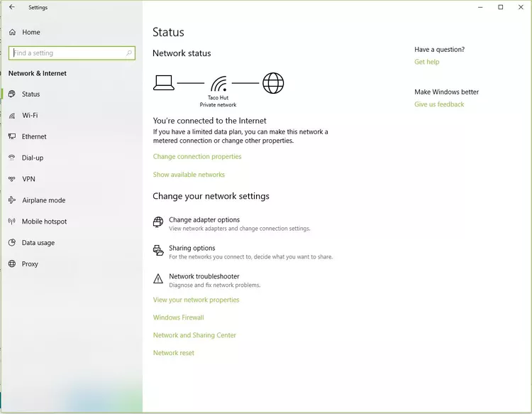Click the Airplane mode icon
This screenshot has height=414, width=532.
12,200
